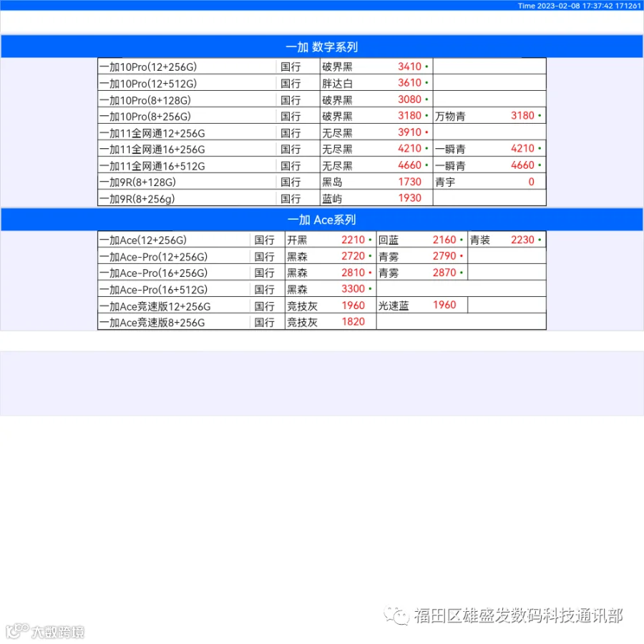Click price 3910 for 一加11 12+256G
Viewport: 644px width, 644px height.
coord(409,132)
